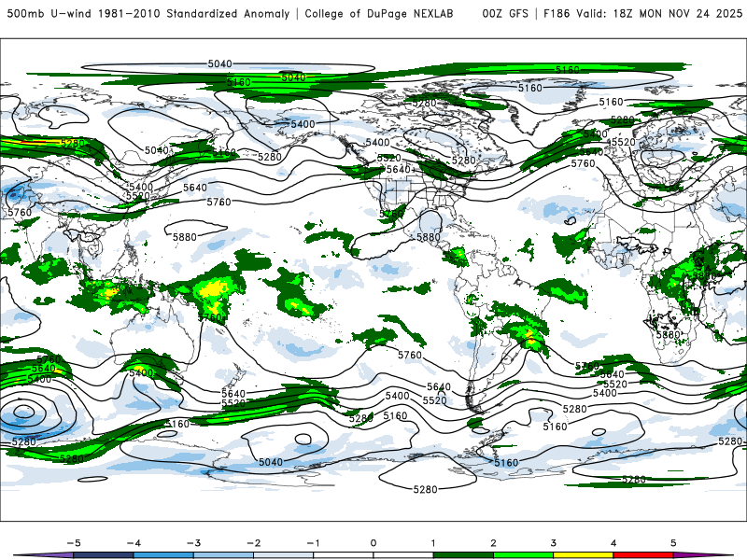Click the '1' colorbar tick label
This screenshot has width=747, height=560.
click(x=433, y=543)
